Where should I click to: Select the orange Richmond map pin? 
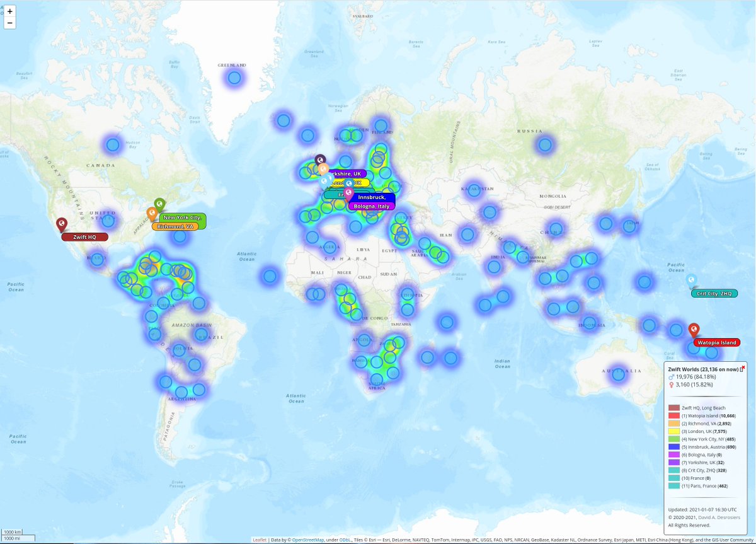click(151, 214)
